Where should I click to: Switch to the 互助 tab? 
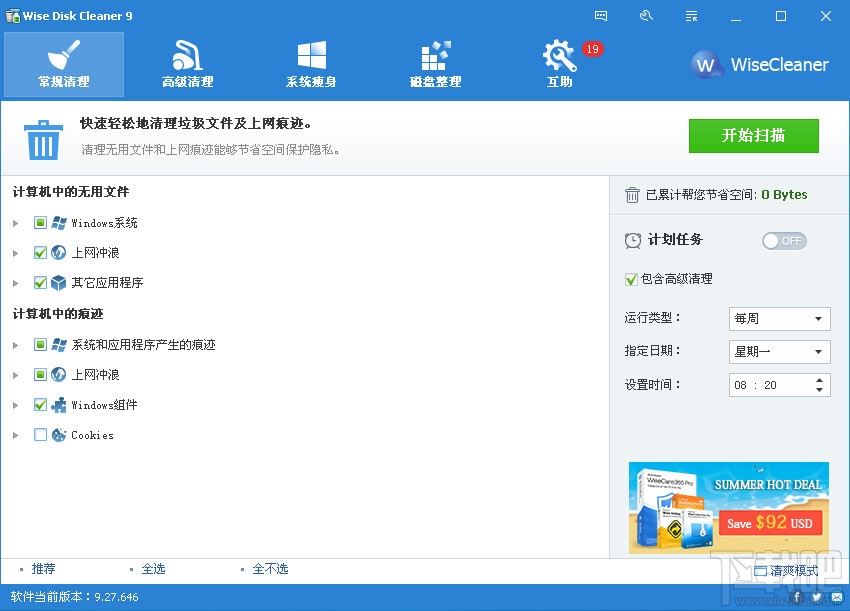coord(559,65)
